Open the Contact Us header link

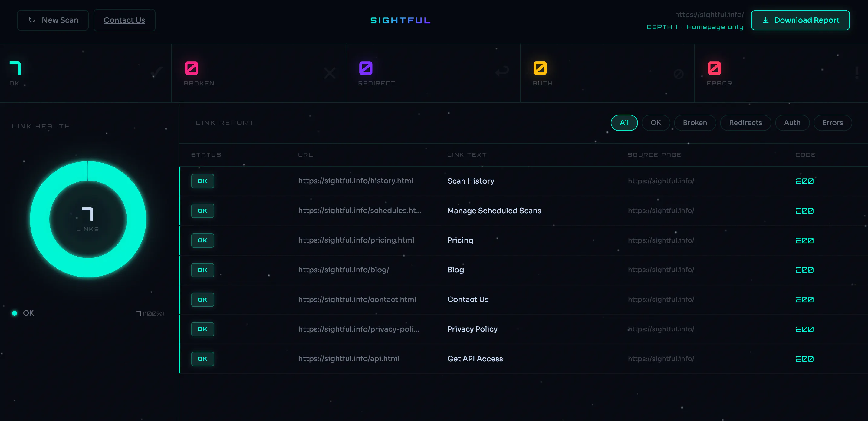124,20
